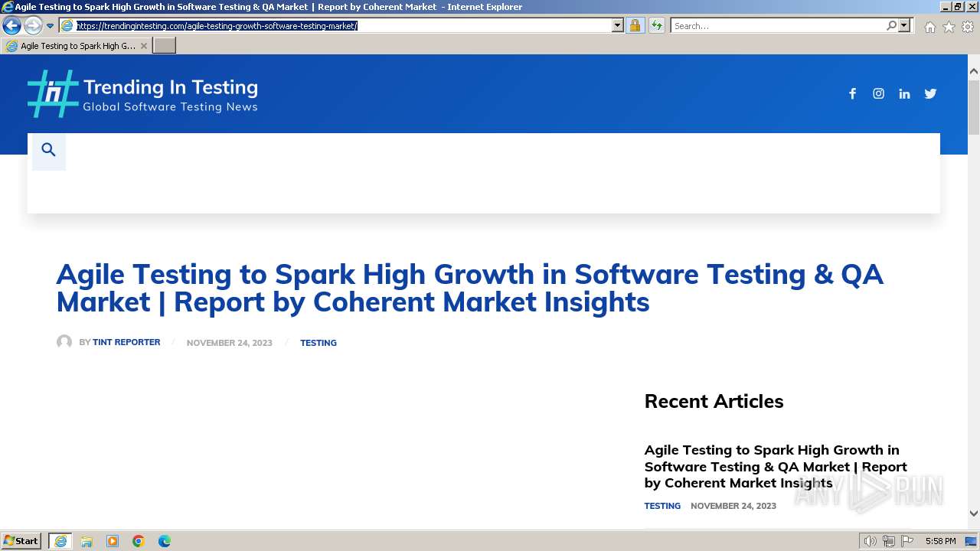Click the taskbar clock 5:58 PM

tap(940, 541)
